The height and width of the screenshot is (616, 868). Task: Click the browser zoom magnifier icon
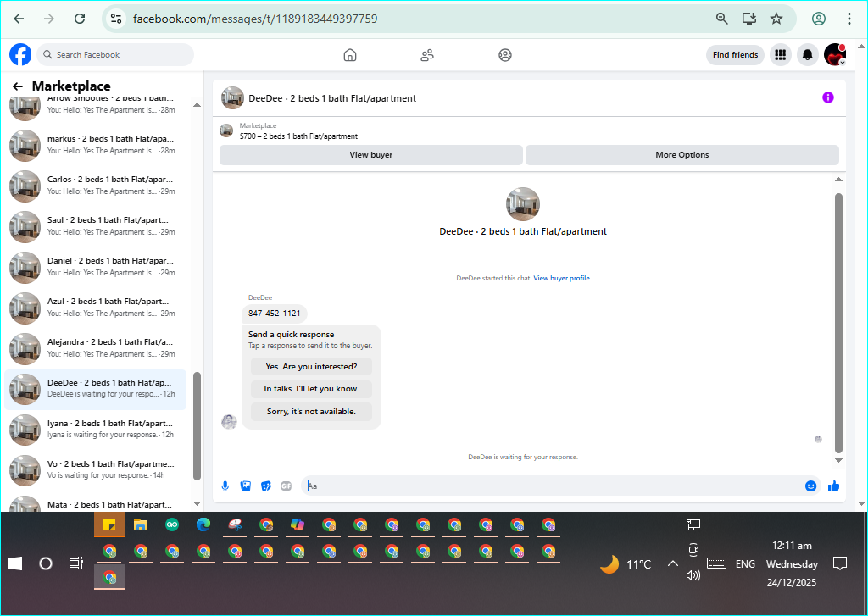722,19
